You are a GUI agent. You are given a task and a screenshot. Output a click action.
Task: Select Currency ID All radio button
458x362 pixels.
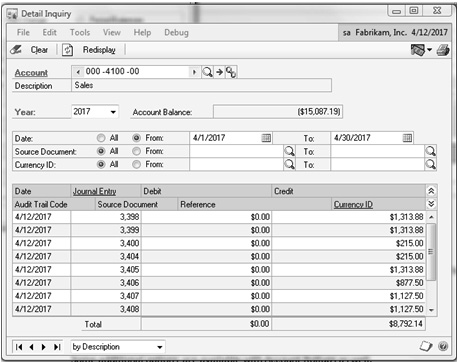pos(101,164)
